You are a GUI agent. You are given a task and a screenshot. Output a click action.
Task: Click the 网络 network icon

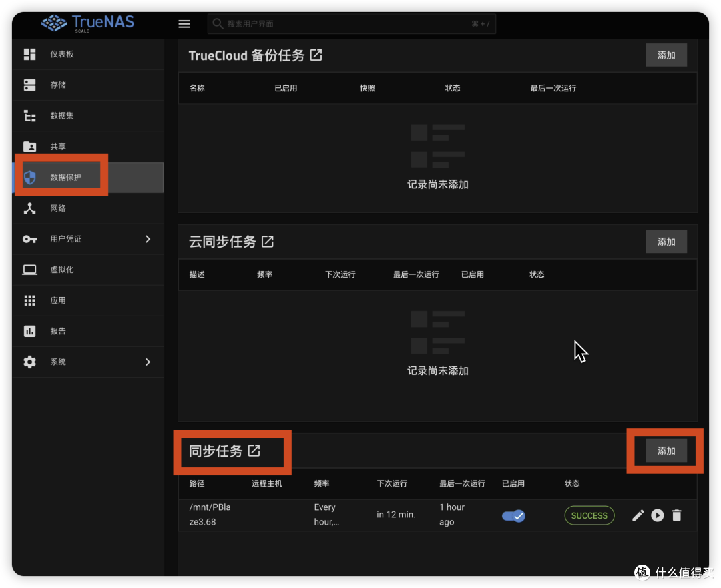click(x=30, y=208)
